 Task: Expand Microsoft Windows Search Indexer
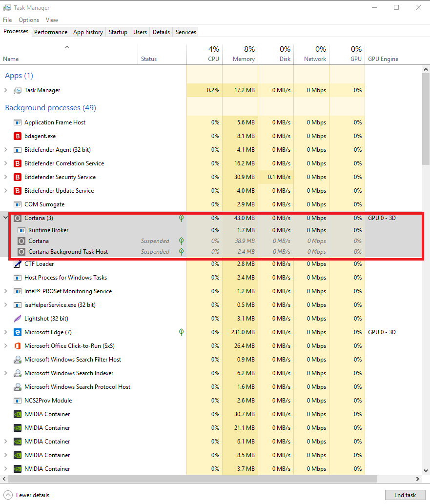[5, 373]
